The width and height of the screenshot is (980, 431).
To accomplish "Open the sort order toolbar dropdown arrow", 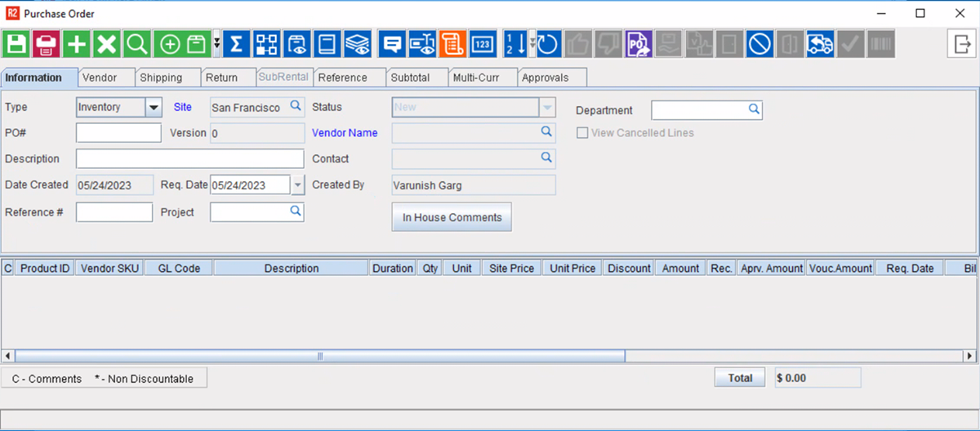I will pyautogui.click(x=532, y=44).
